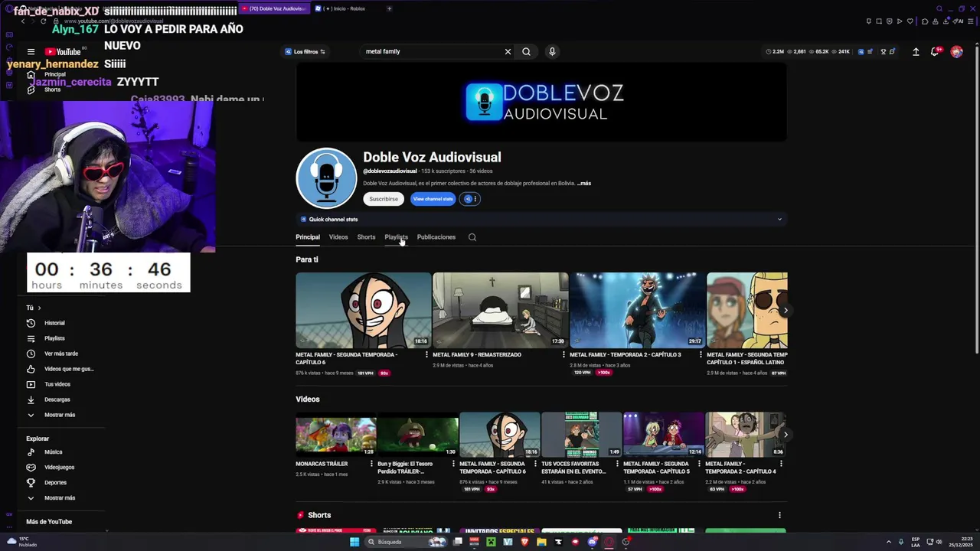Open the clock showing 22:23
980x551 pixels.
click(x=960, y=542)
